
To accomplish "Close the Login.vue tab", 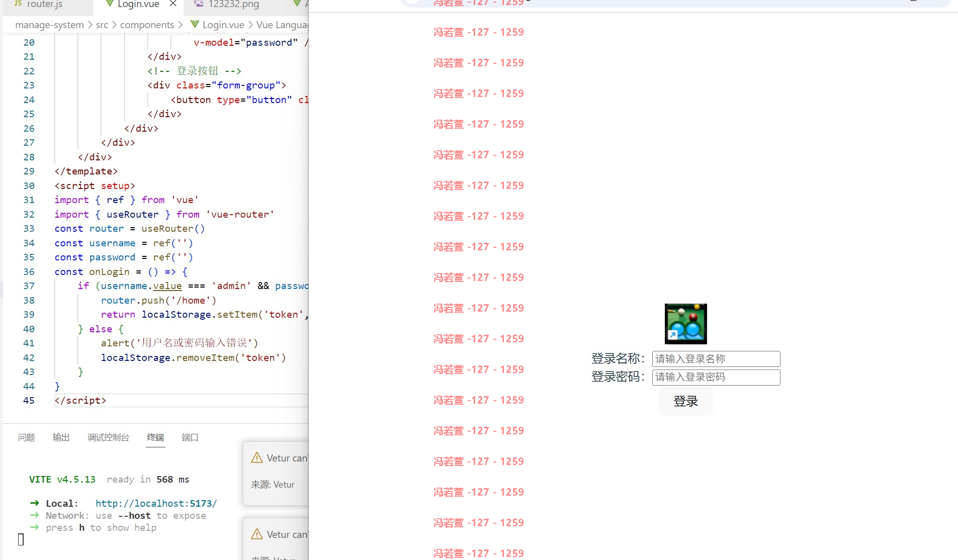I will (x=173, y=4).
